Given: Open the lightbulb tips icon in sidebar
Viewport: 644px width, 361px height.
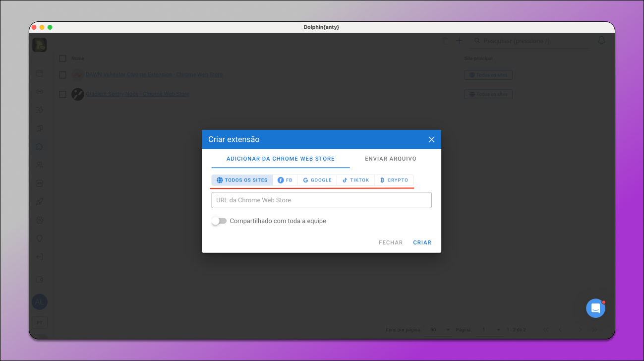Looking at the screenshot, I should point(40,238).
